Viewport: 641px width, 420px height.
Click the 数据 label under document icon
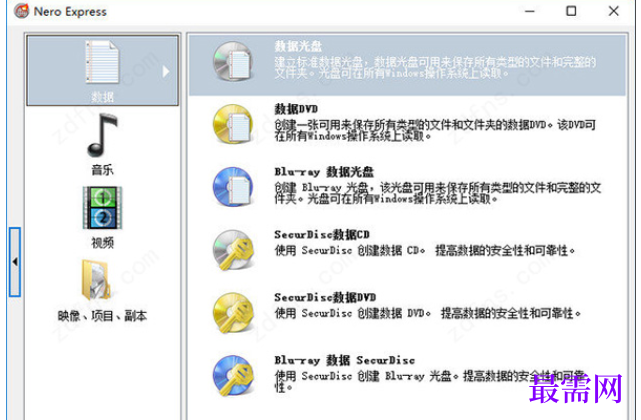click(102, 97)
